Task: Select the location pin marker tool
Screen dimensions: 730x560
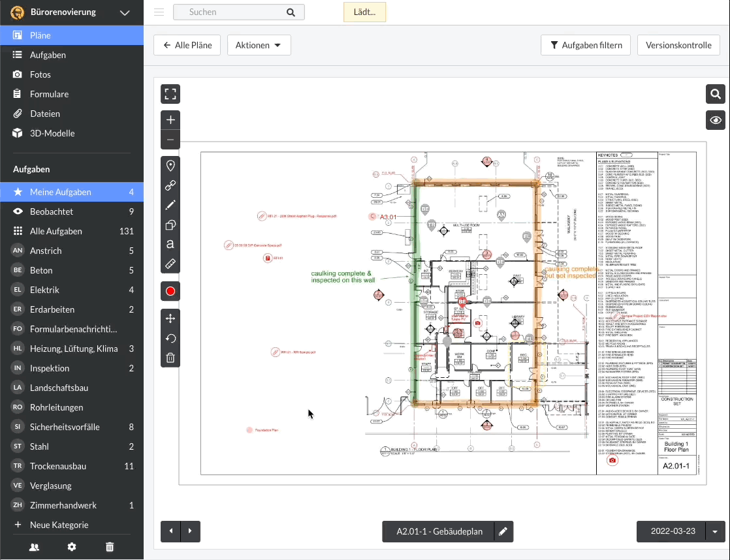Action: (x=170, y=166)
